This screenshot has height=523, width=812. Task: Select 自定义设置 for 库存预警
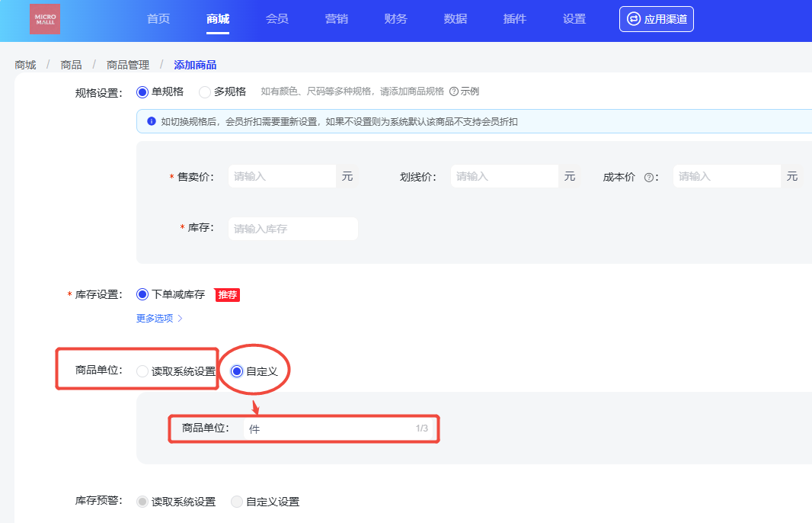click(237, 502)
